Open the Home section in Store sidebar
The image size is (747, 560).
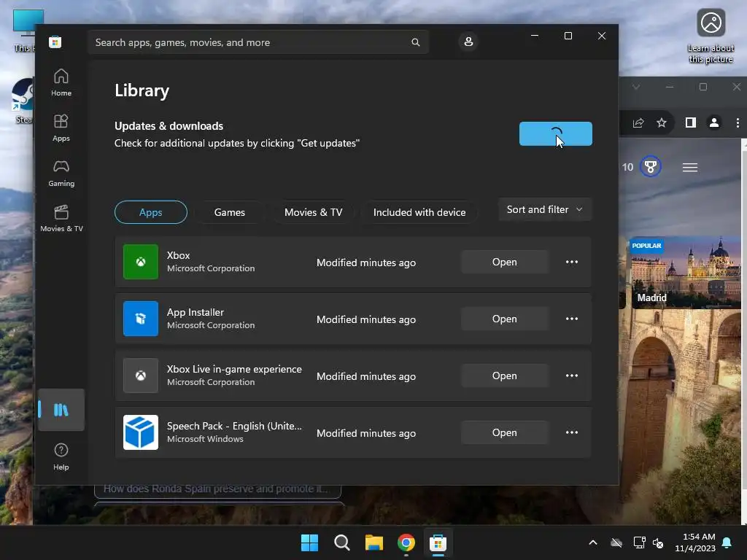click(61, 83)
